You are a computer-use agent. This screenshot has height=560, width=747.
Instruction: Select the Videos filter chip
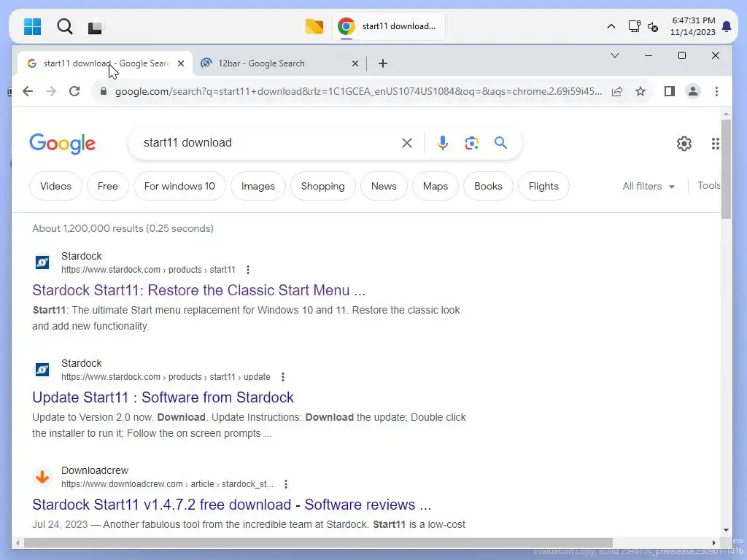55,186
